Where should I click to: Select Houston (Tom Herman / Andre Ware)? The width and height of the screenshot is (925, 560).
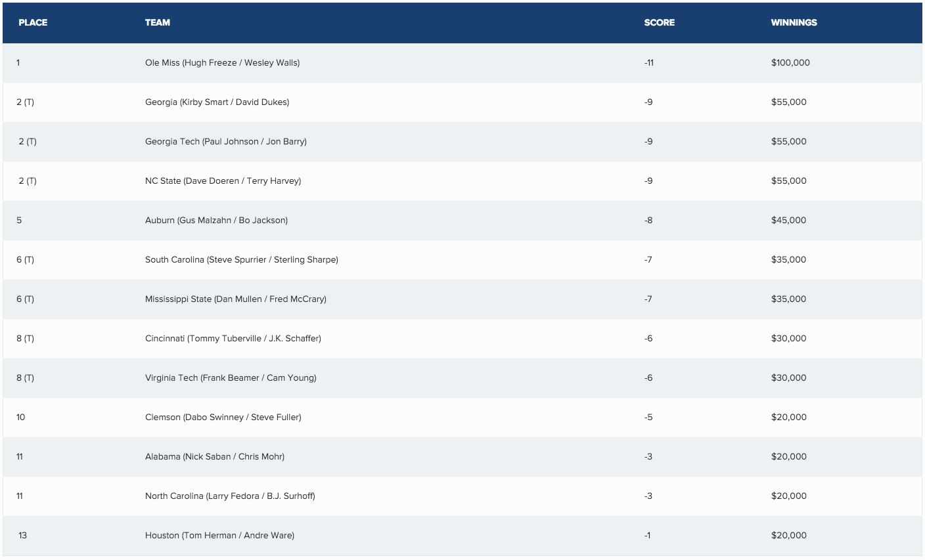(219, 536)
